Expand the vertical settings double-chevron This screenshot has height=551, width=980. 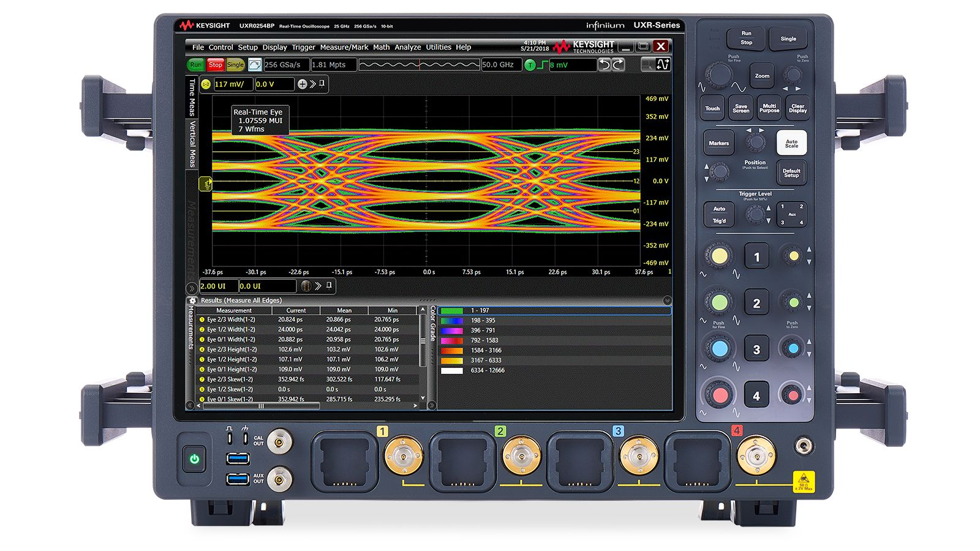point(312,84)
